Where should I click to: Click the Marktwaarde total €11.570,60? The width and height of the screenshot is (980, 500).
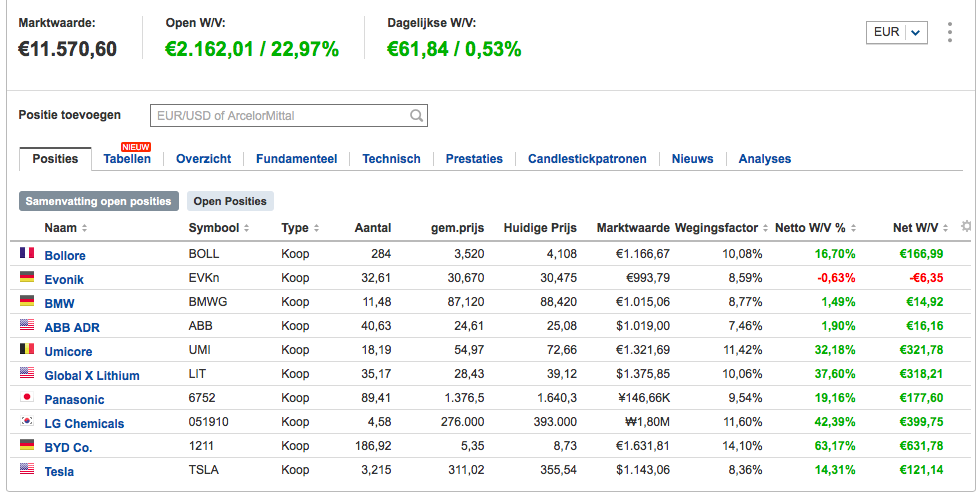68,49
